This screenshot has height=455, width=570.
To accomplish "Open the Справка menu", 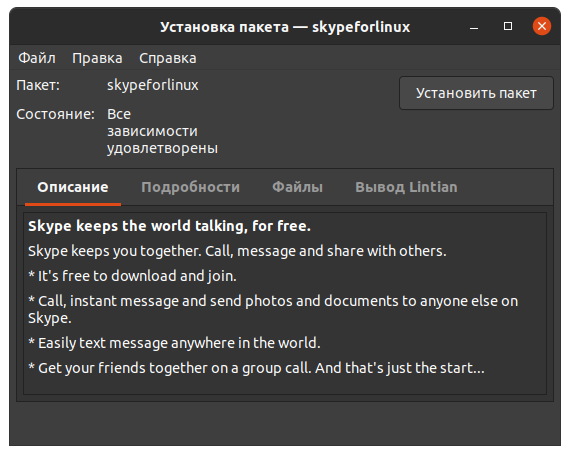I will [x=168, y=58].
